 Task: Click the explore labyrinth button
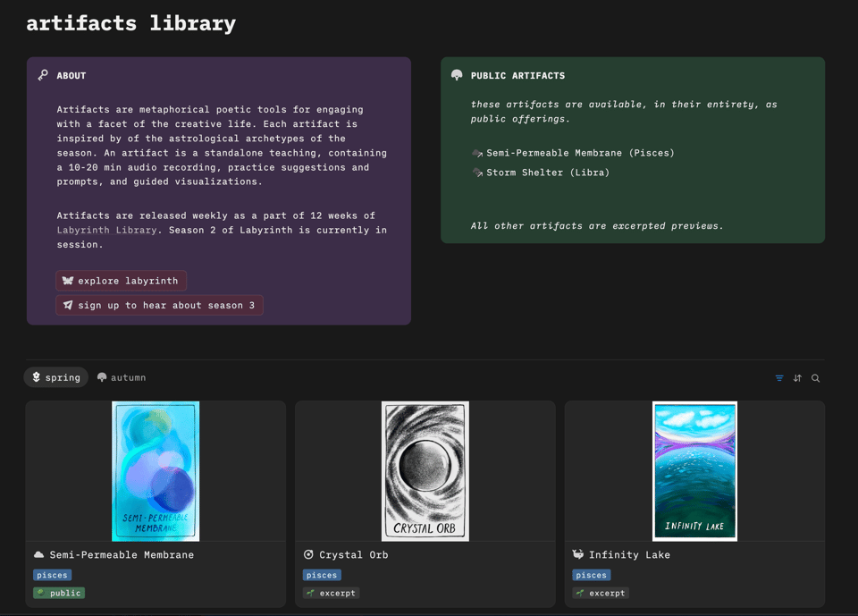[121, 280]
